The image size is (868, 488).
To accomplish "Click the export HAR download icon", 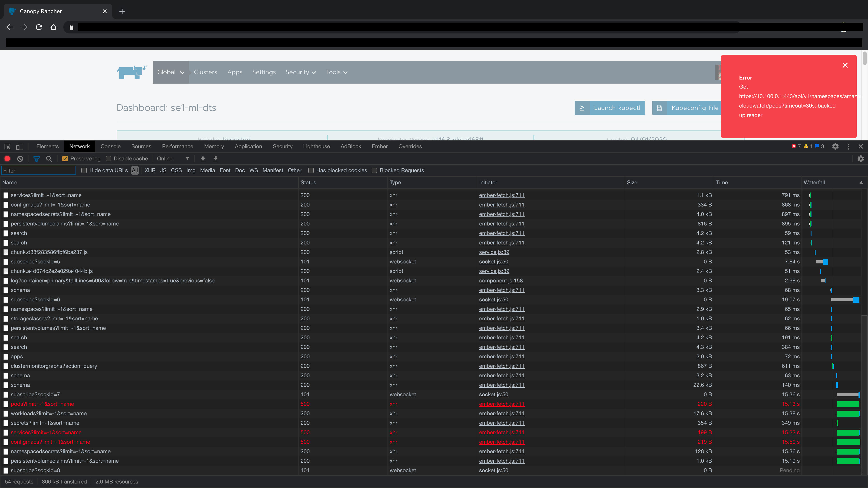I will [216, 159].
